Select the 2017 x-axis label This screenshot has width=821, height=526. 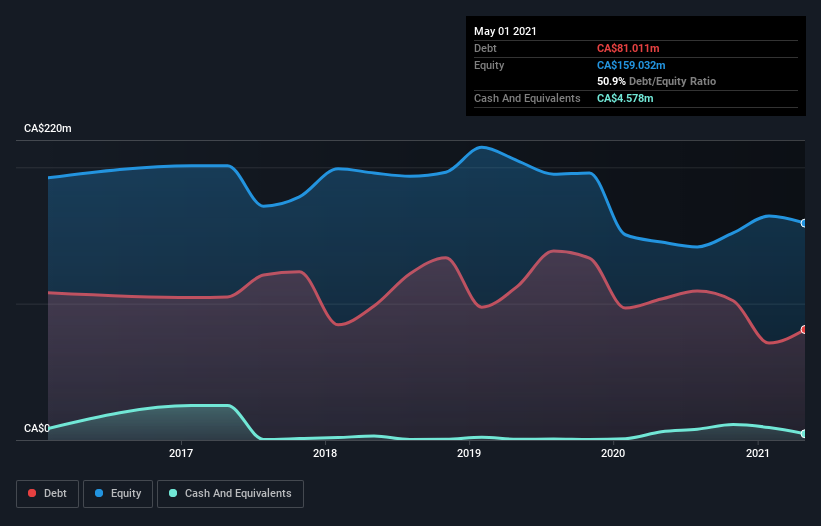(x=181, y=453)
